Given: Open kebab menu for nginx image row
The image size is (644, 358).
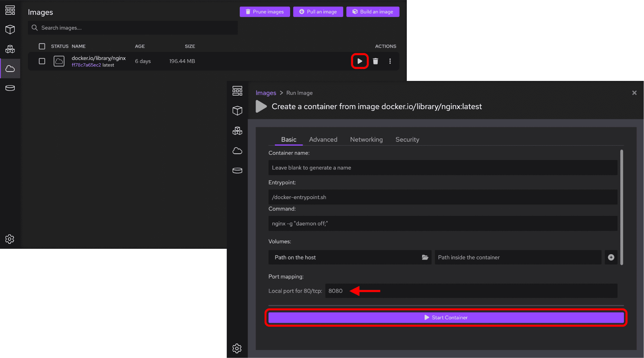Looking at the screenshot, I should [390, 61].
